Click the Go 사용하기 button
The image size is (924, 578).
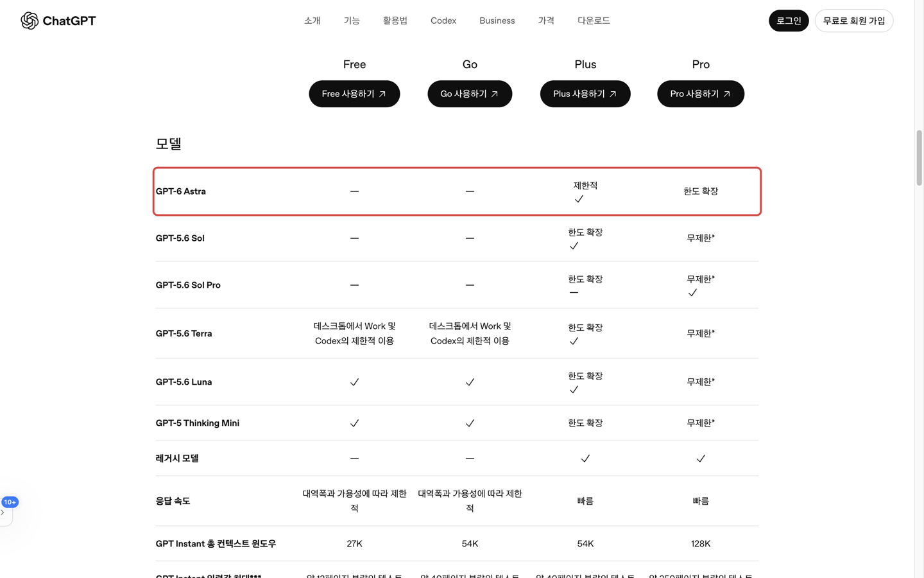470,94
